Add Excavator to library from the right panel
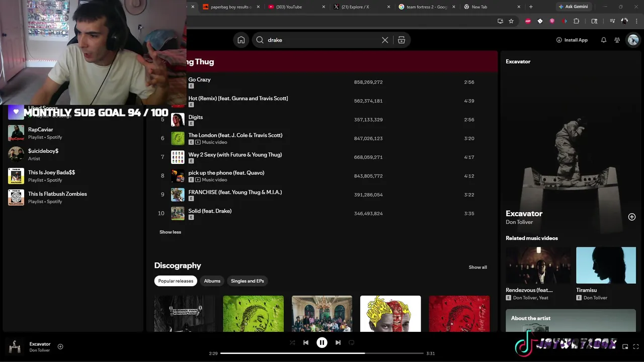The height and width of the screenshot is (362, 644). pyautogui.click(x=632, y=217)
